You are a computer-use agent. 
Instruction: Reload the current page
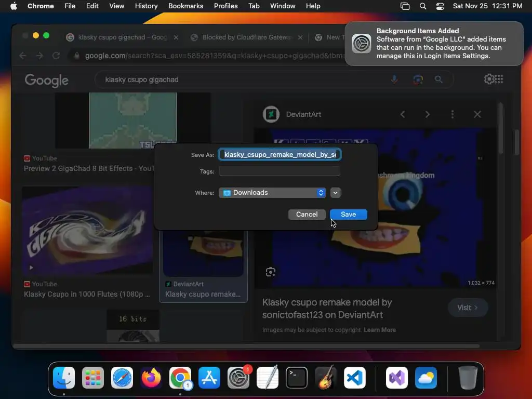[x=56, y=56]
